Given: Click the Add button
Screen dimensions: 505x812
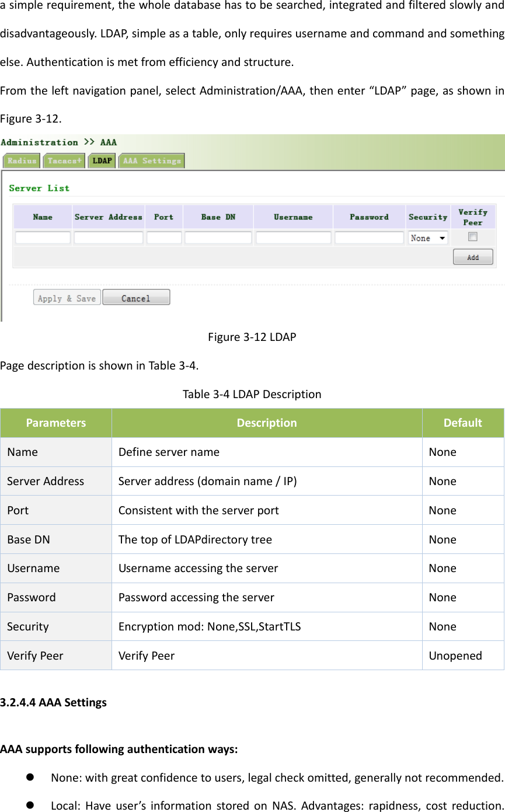Looking at the screenshot, I should point(473,256).
